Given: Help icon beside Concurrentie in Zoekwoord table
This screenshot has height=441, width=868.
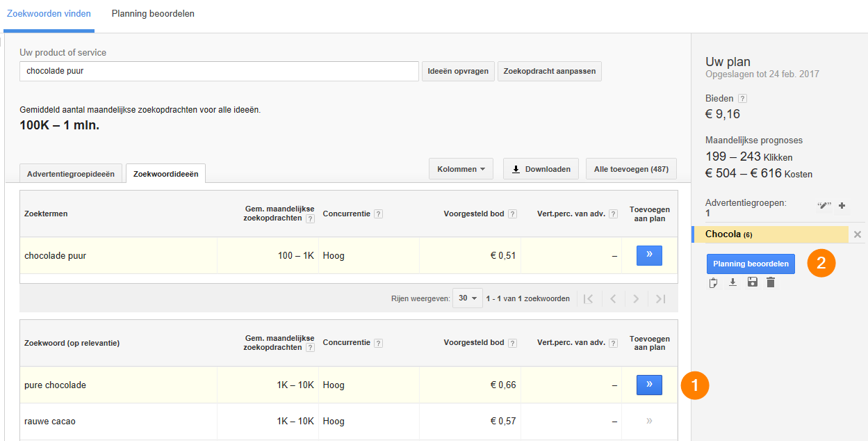Looking at the screenshot, I should [378, 343].
